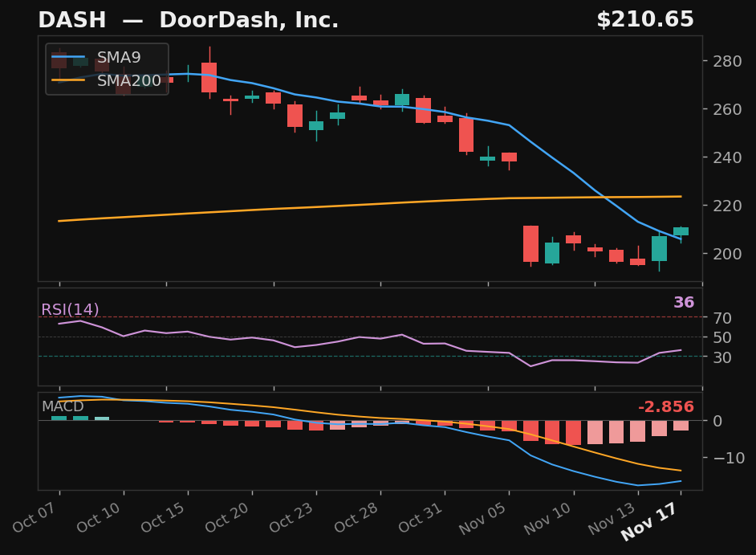Click the MACD panel label

coord(63,406)
